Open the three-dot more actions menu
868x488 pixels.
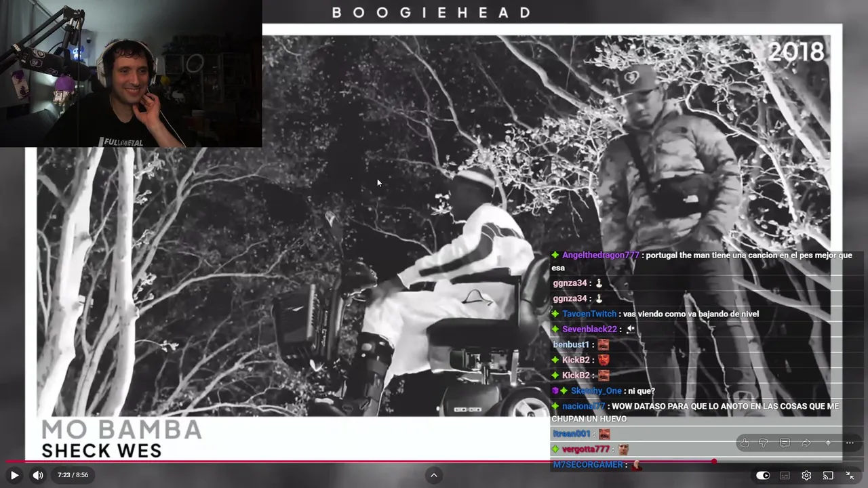pyautogui.click(x=850, y=443)
